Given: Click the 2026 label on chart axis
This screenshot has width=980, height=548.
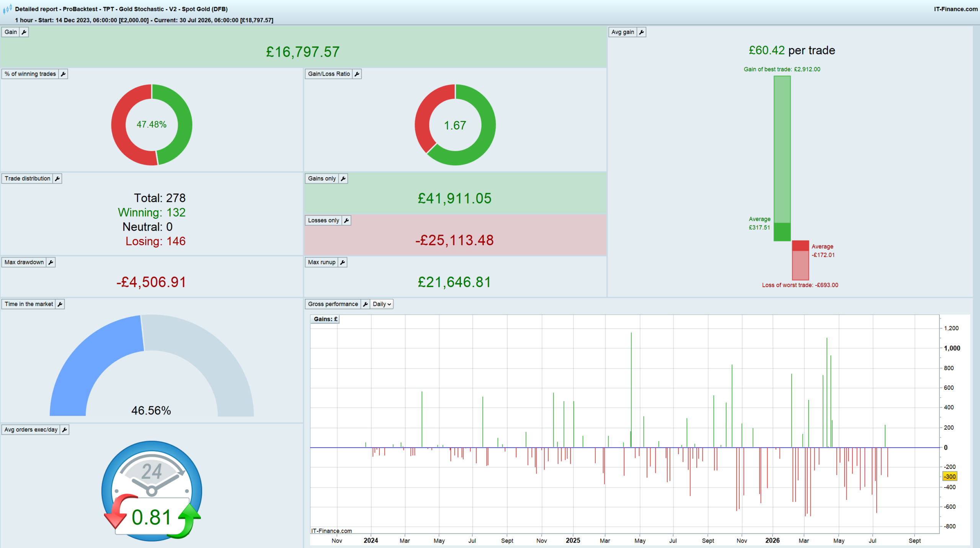Looking at the screenshot, I should (x=773, y=541).
